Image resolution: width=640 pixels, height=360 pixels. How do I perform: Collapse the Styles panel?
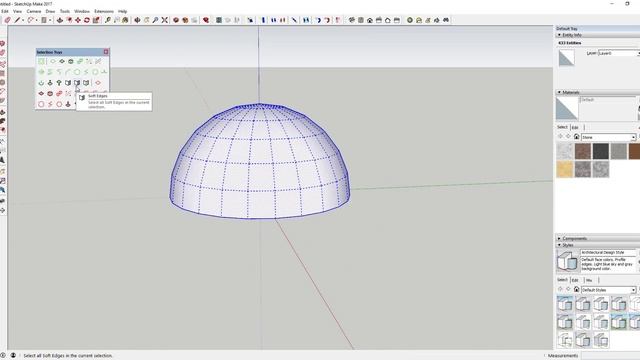click(559, 245)
